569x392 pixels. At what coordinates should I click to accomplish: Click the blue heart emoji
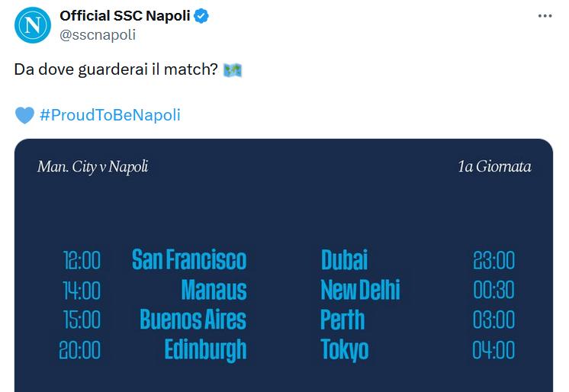pos(24,115)
